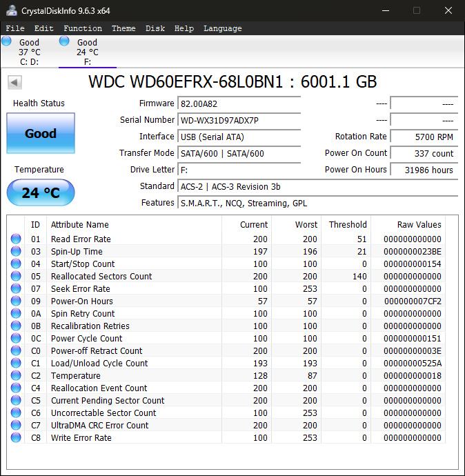Image resolution: width=465 pixels, height=476 pixels.
Task: Select the F: disk tab
Action: pos(88,52)
